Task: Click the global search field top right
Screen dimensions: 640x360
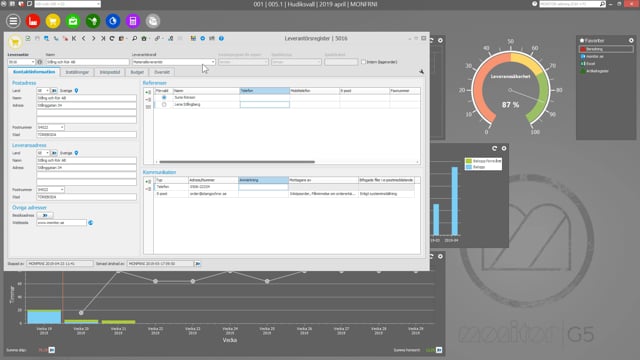Action: click(x=572, y=4)
